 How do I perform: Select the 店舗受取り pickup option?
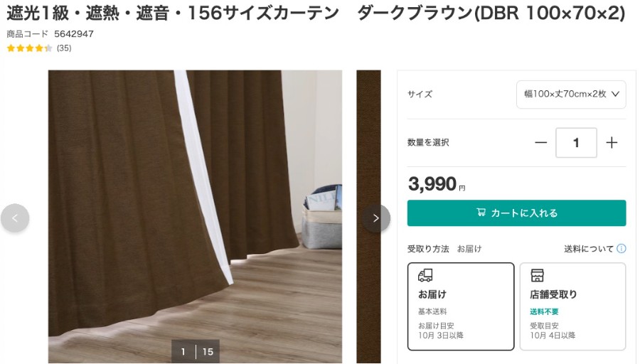(572, 306)
